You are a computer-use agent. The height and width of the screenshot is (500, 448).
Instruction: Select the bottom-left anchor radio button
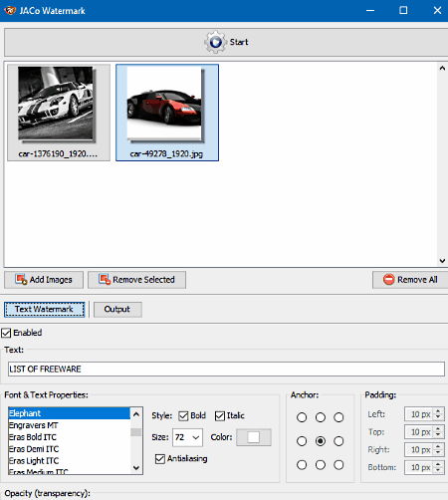coord(302,465)
